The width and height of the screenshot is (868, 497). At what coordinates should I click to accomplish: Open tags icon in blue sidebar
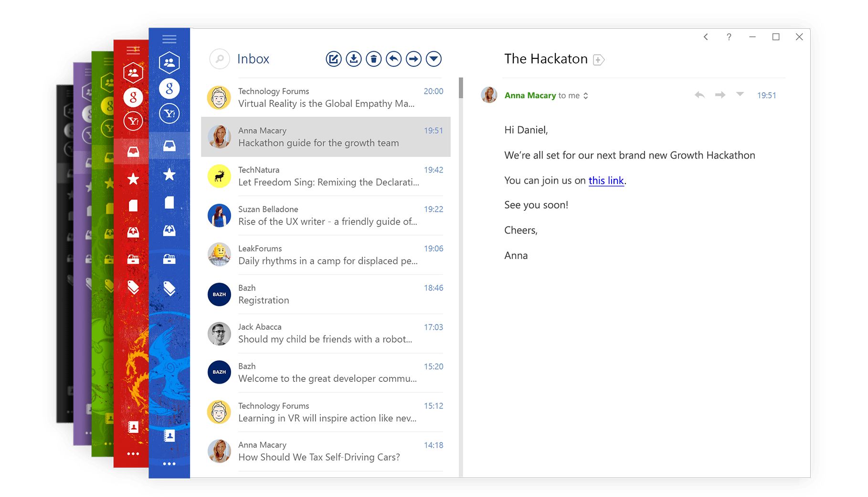coord(169,288)
